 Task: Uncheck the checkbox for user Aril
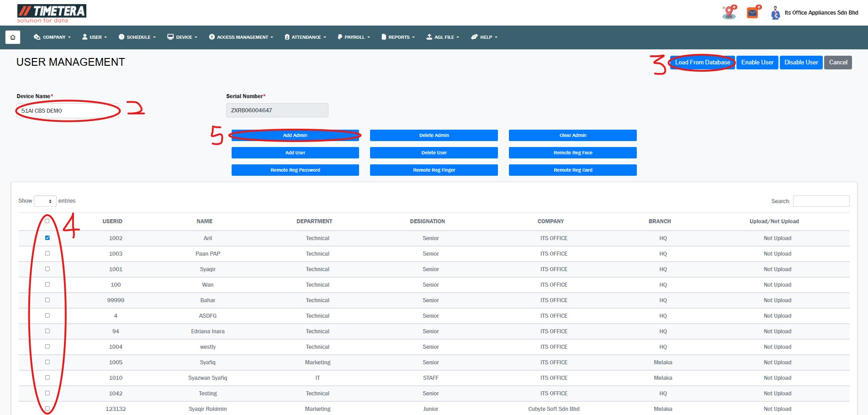(x=47, y=238)
